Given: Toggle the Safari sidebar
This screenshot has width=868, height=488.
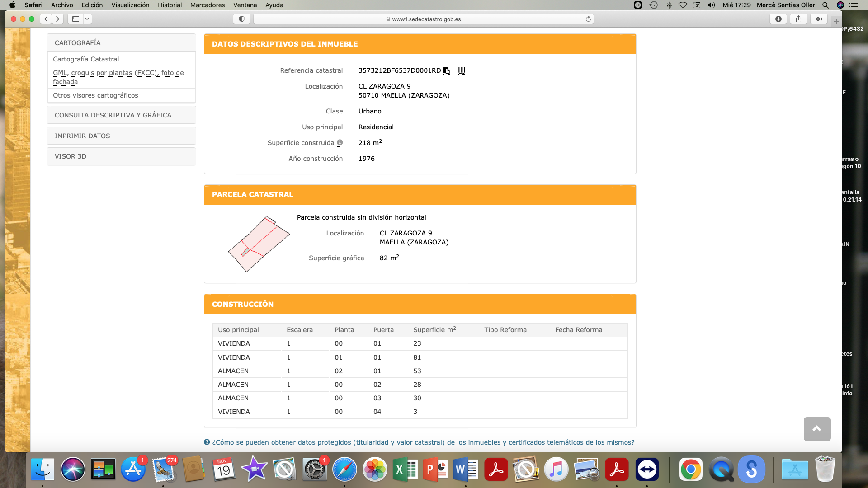Looking at the screenshot, I should pos(75,19).
